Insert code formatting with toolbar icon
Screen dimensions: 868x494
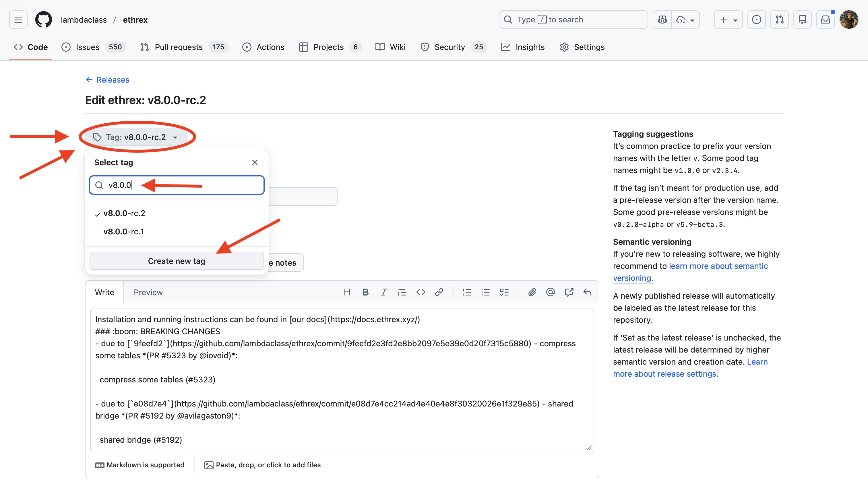421,292
